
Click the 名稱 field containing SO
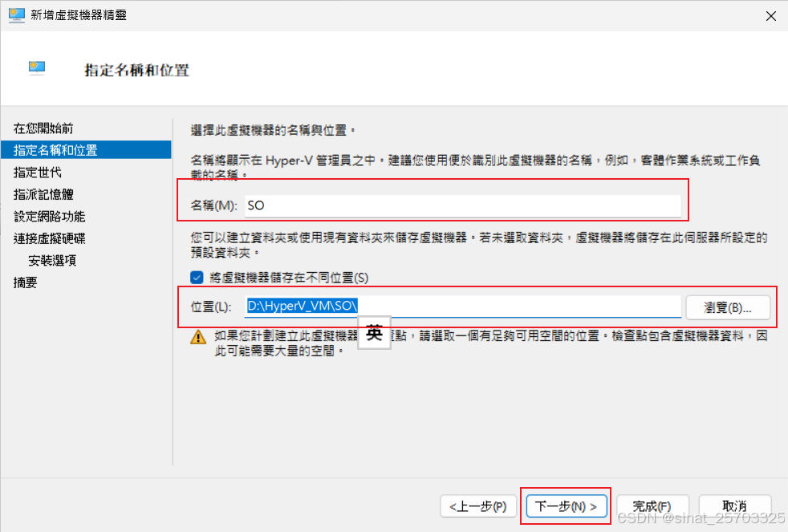point(465,205)
